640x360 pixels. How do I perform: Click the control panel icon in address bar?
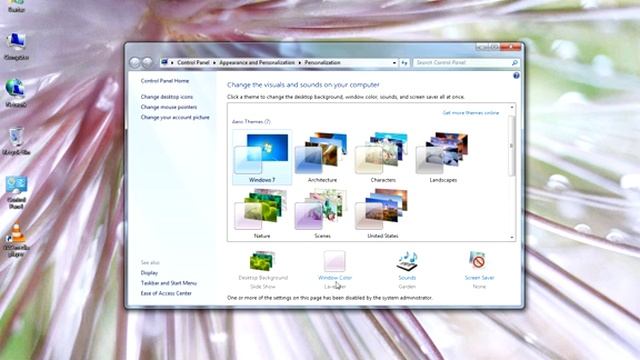[x=164, y=62]
